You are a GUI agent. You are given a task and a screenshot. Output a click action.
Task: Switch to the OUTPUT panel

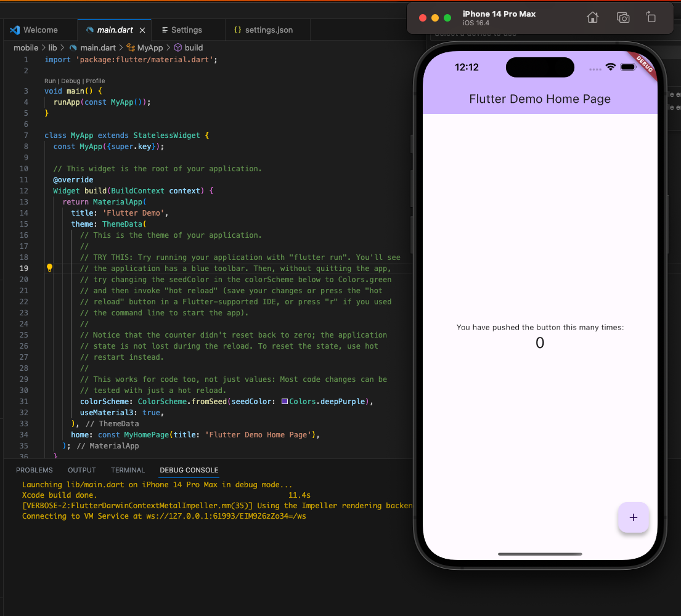click(81, 470)
